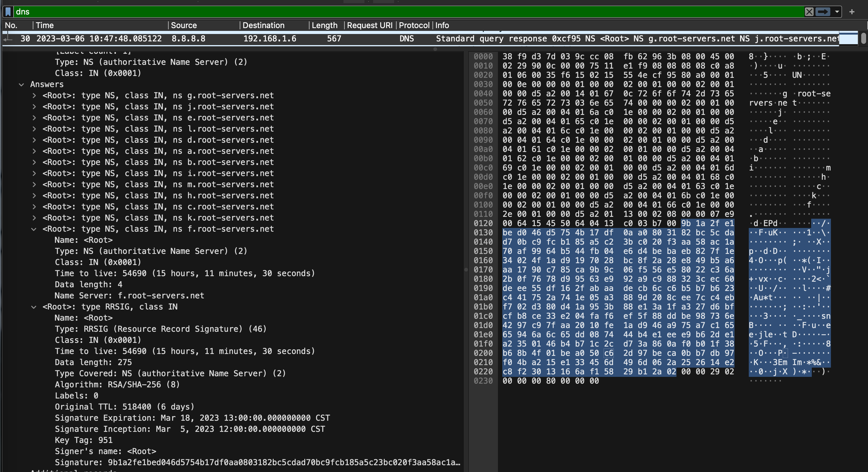Screen dimensions: 868x472
Task: Collapse the f.root-servers.net NS answer
Action: click(x=34, y=229)
